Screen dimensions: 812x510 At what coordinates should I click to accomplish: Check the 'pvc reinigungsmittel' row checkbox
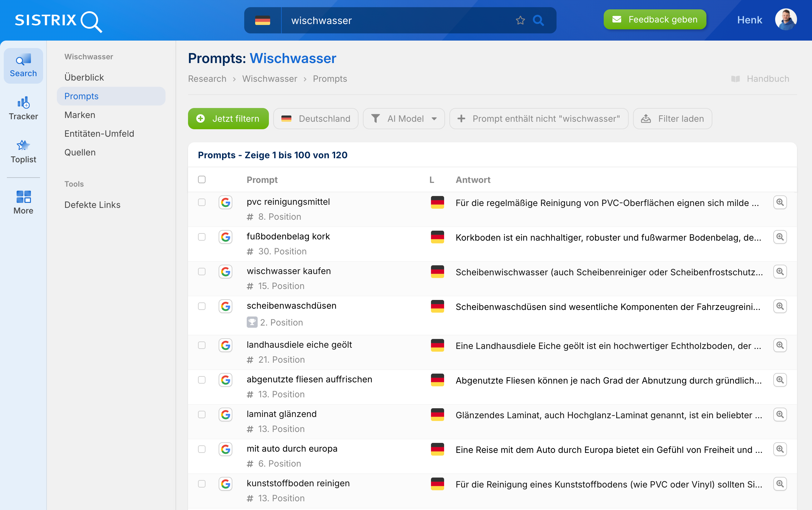tap(202, 203)
